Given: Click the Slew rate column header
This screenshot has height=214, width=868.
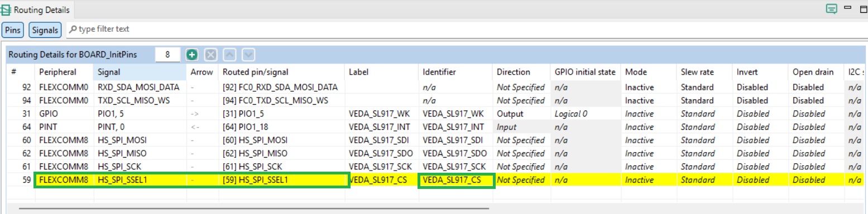Looking at the screenshot, I should 705,72.
